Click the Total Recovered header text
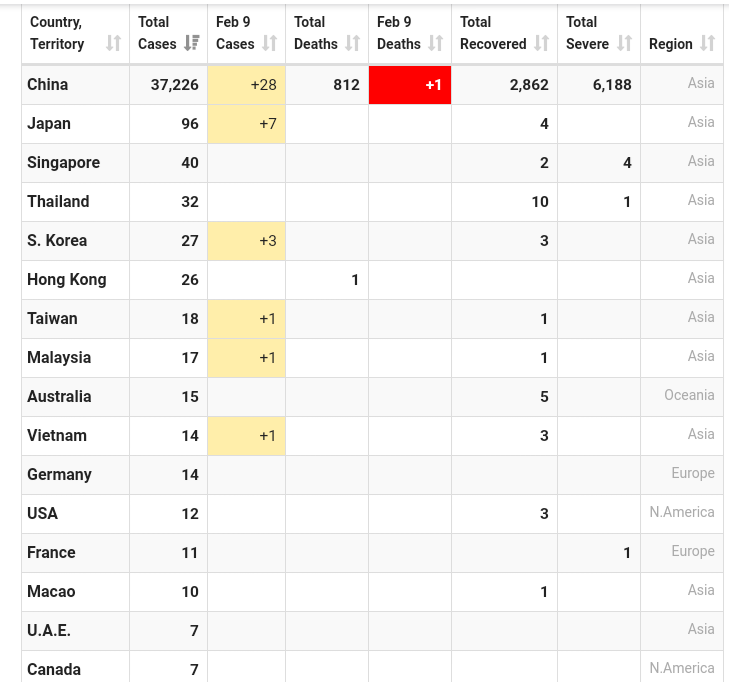The image size is (729, 682). (493, 33)
